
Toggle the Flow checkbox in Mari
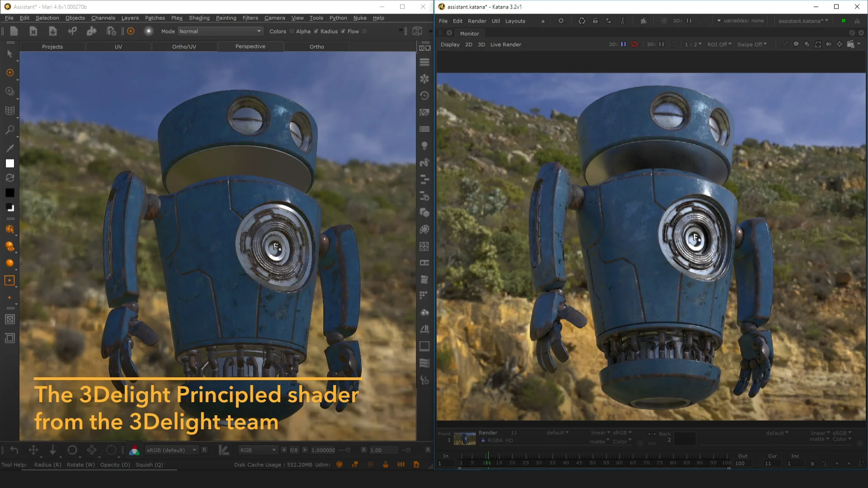coord(364,31)
